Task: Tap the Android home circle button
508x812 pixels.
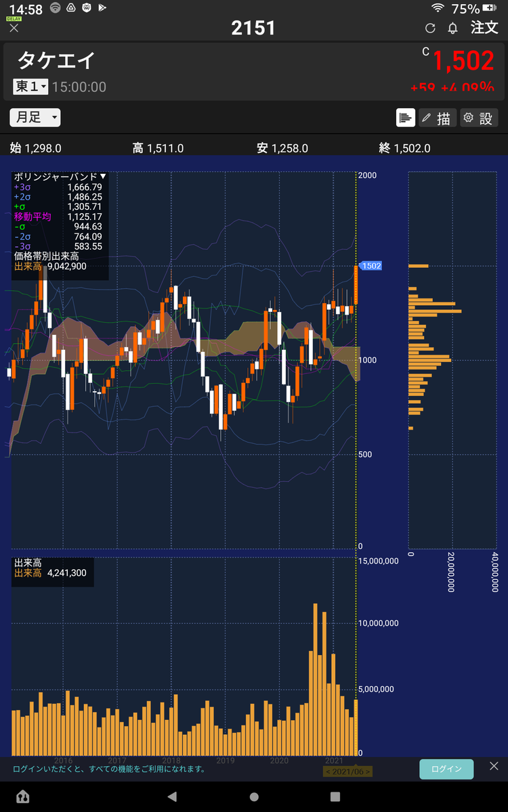Action: pos(254,796)
